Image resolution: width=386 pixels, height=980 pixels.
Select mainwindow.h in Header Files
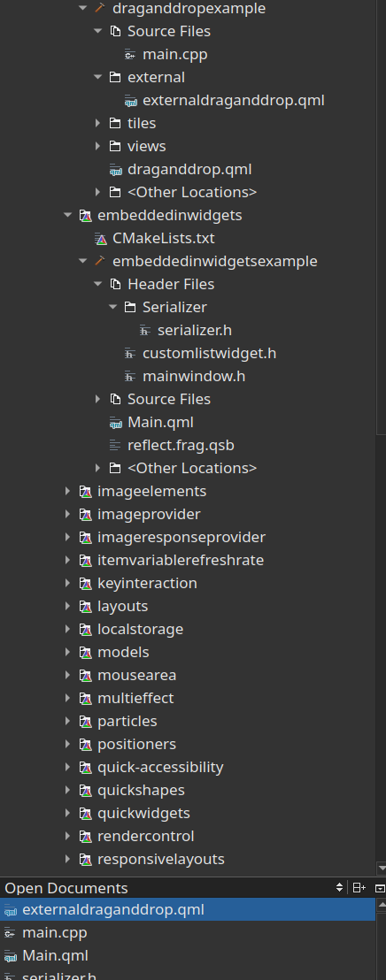pos(193,376)
